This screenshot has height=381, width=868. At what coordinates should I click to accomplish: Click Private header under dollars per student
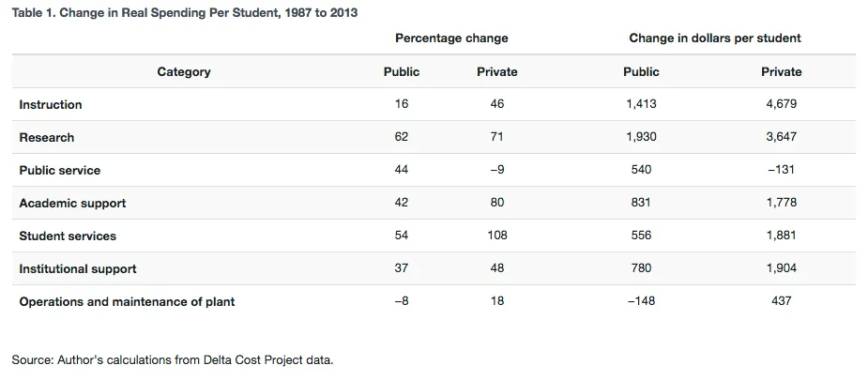tap(781, 71)
